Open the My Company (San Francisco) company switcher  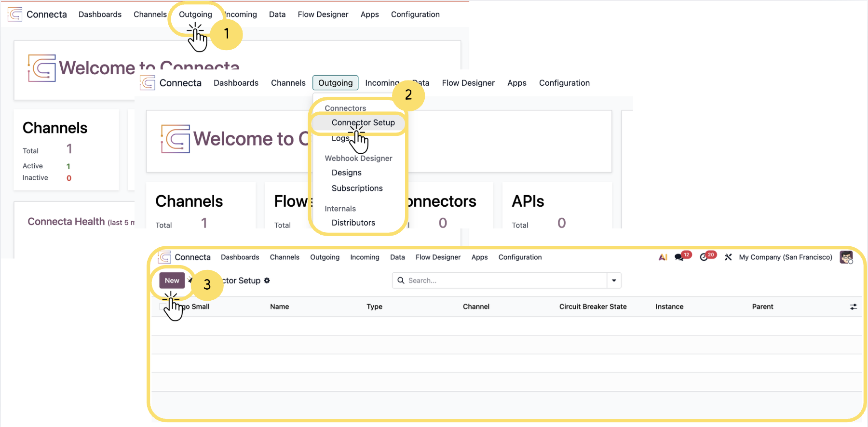(x=785, y=257)
